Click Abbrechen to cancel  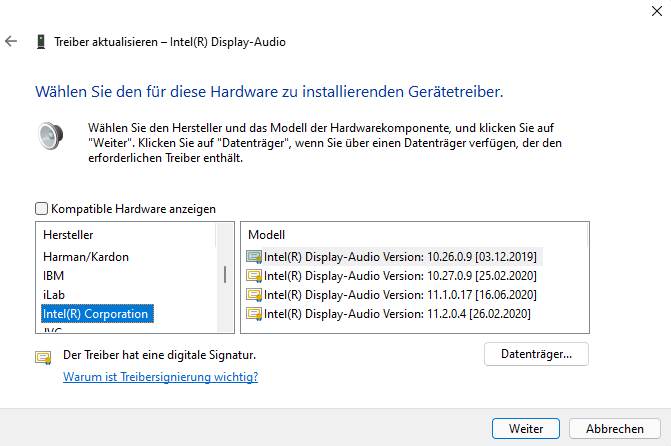pos(615,428)
